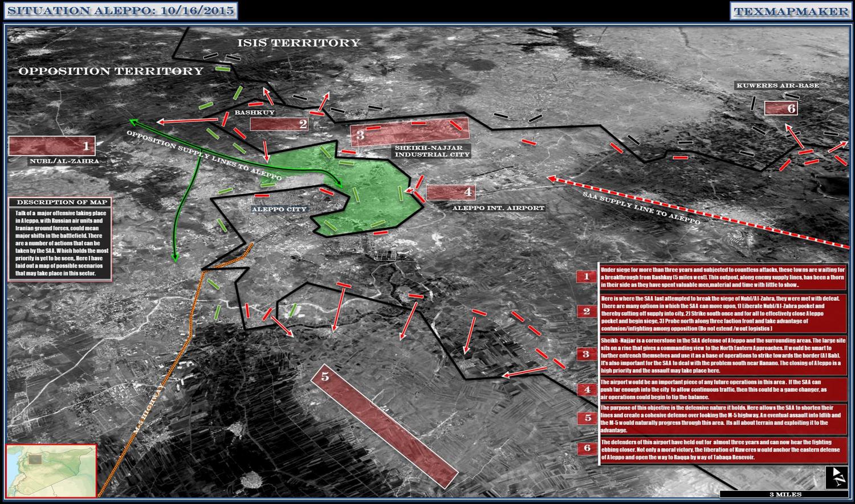The image size is (855, 504).
Task: Click the Aleppo City label
Action: [279, 209]
